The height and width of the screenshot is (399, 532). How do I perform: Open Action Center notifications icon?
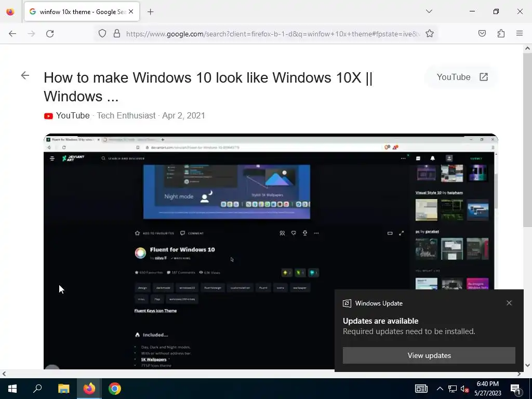pyautogui.click(x=515, y=389)
